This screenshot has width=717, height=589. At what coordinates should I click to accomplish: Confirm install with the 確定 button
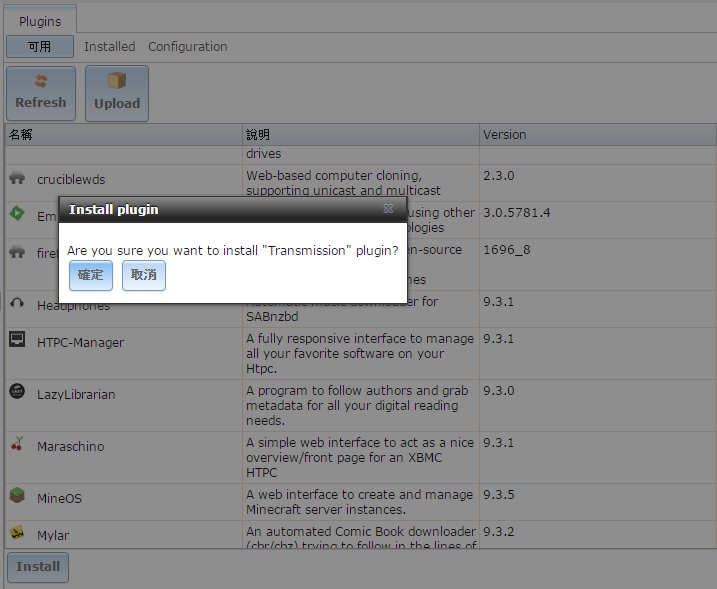(91, 275)
